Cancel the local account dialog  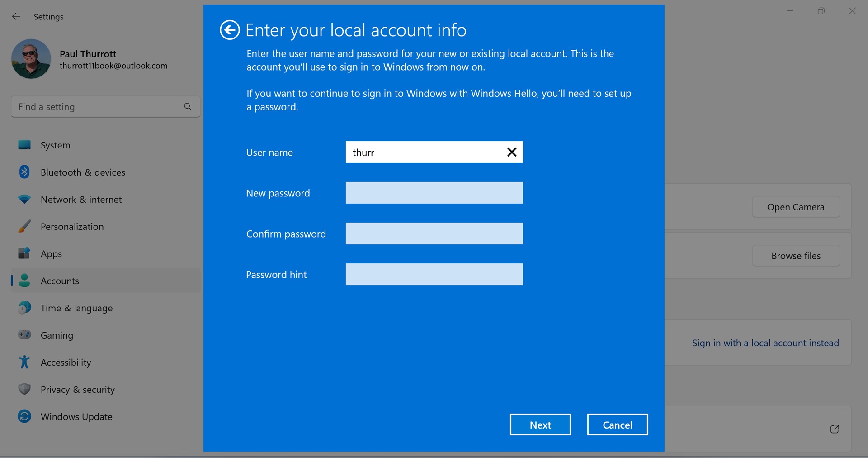(617, 425)
